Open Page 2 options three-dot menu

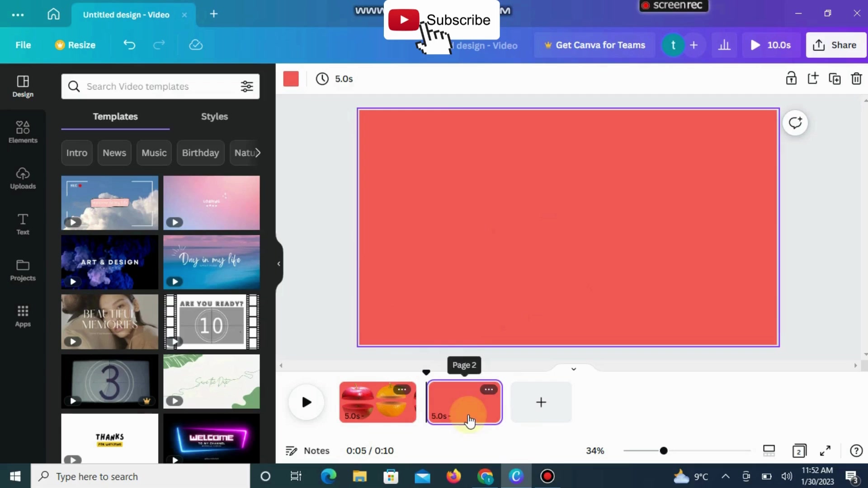point(489,389)
